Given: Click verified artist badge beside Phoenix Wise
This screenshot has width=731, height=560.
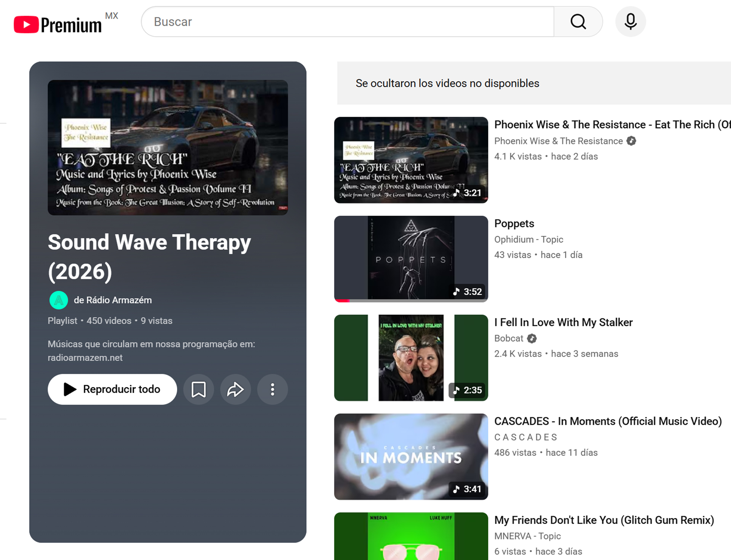Looking at the screenshot, I should pos(631,141).
